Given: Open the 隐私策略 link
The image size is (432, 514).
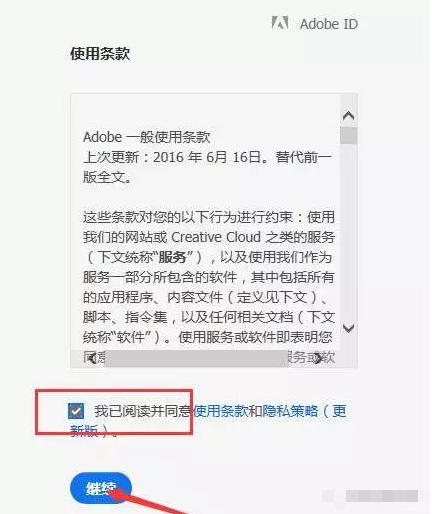Looking at the screenshot, I should (290, 411).
